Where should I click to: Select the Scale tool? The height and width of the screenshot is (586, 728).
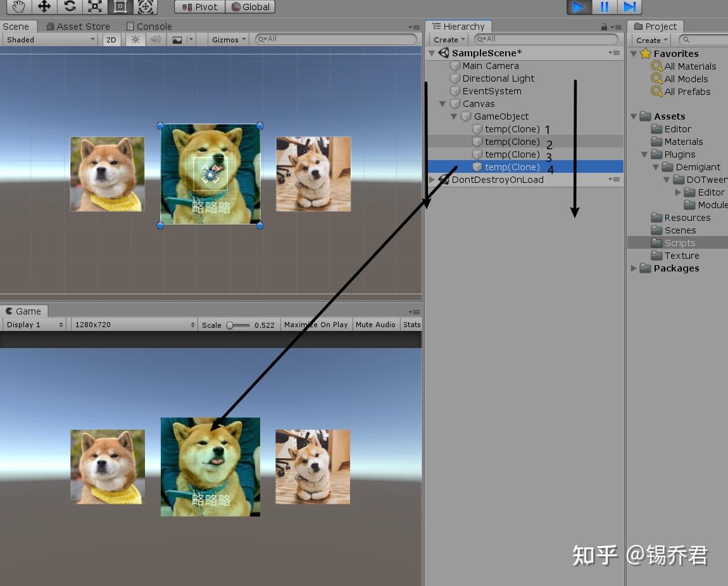click(x=95, y=7)
